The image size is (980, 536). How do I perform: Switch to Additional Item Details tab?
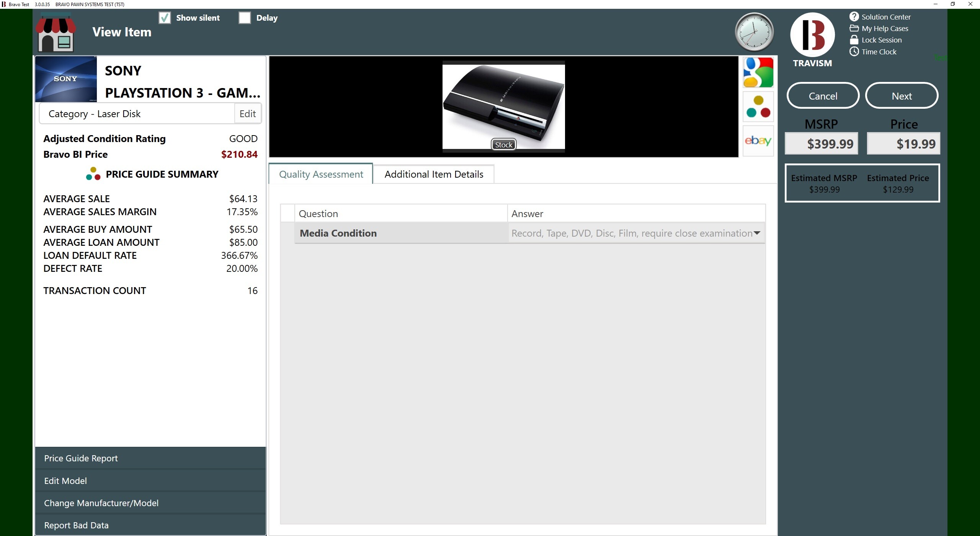point(434,174)
